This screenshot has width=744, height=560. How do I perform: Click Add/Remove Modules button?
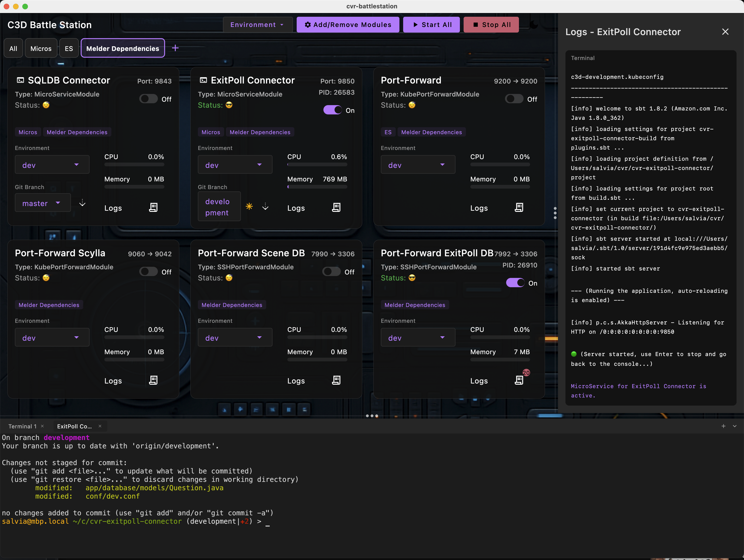tap(348, 25)
